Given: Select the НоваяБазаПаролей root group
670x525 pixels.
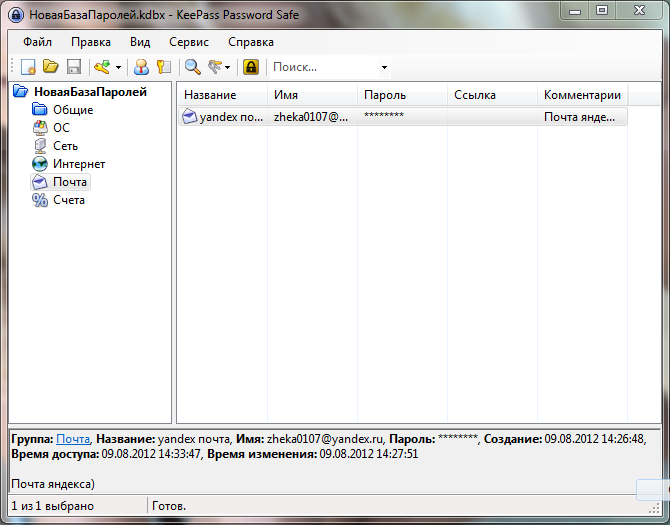Looking at the screenshot, I should [90, 92].
